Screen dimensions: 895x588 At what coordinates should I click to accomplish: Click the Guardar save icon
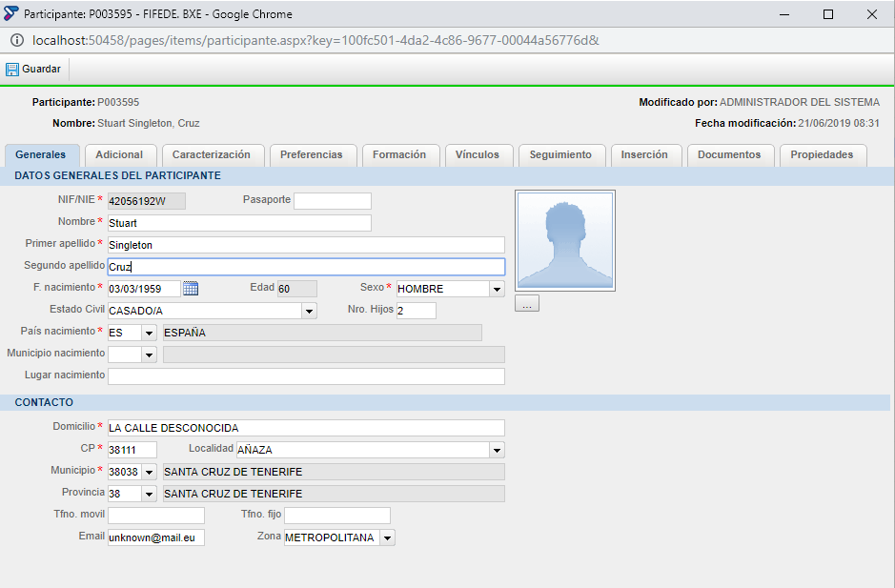[x=12, y=69]
